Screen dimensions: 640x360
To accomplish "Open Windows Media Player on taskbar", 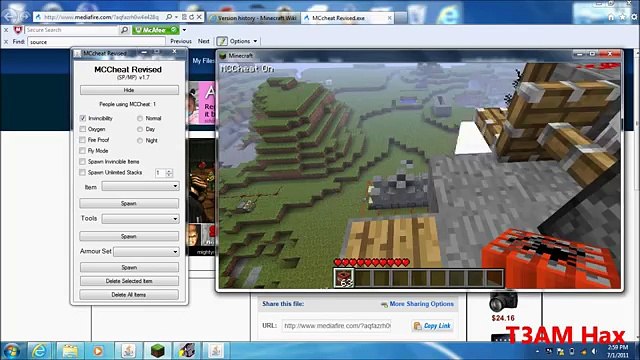I will [98, 351].
